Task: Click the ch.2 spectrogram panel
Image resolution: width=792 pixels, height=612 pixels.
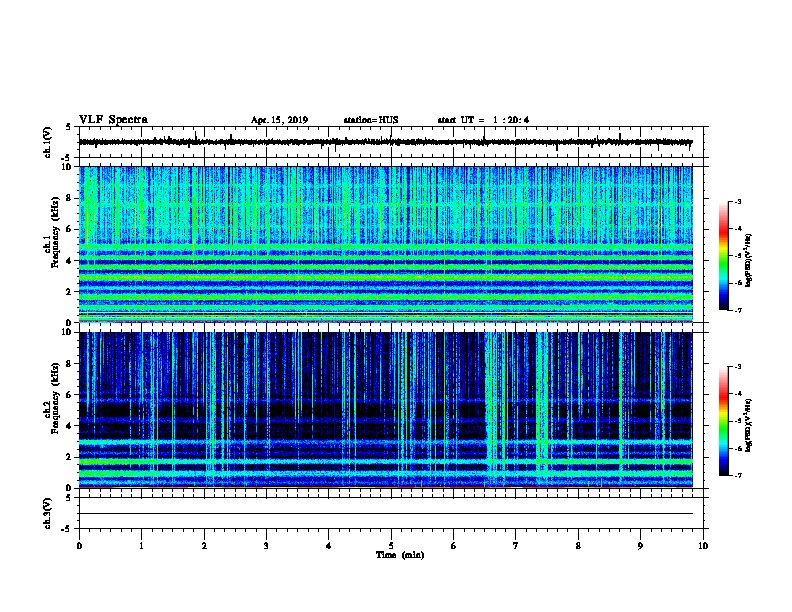Action: 385,410
